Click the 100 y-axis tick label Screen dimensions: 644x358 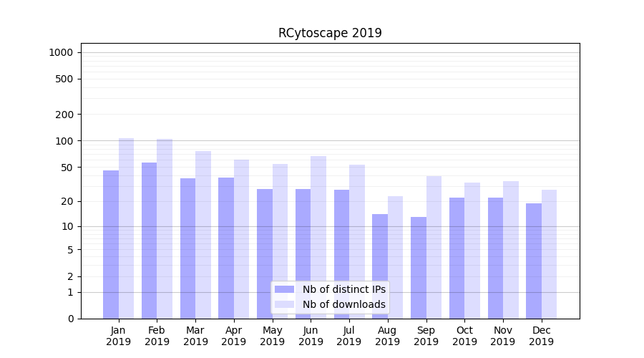64,141
